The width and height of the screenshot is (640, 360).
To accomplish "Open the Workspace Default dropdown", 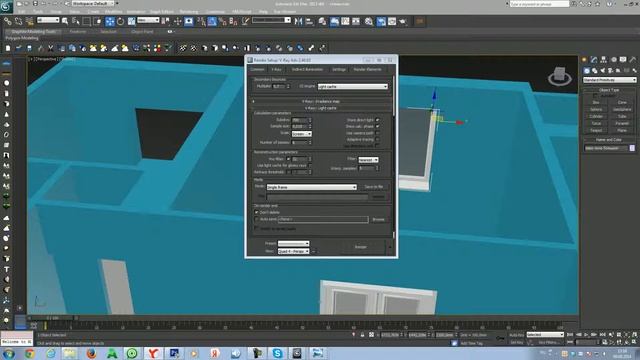I will [x=93, y=3].
